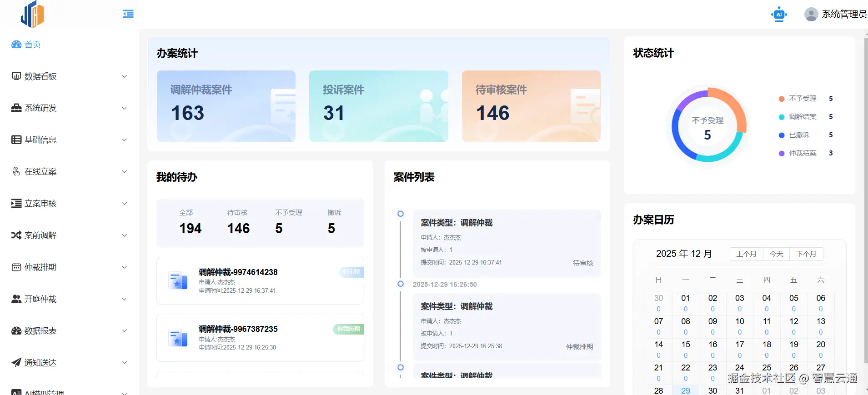Viewport: 868px width, 395px height.
Task: Click the 今天 calendar button
Action: 777,254
